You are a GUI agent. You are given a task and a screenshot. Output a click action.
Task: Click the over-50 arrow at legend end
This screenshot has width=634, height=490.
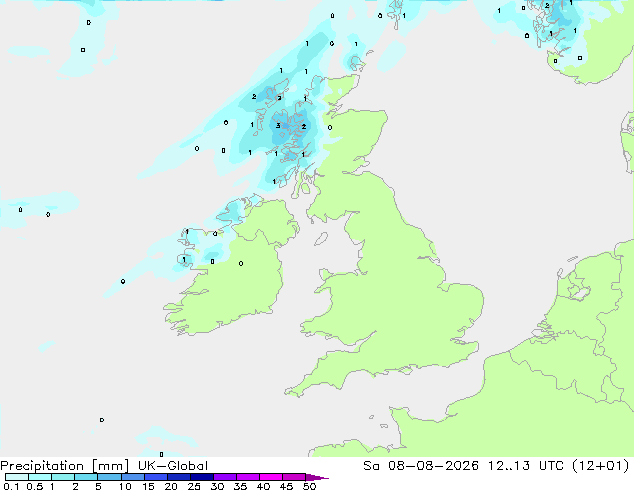317,477
